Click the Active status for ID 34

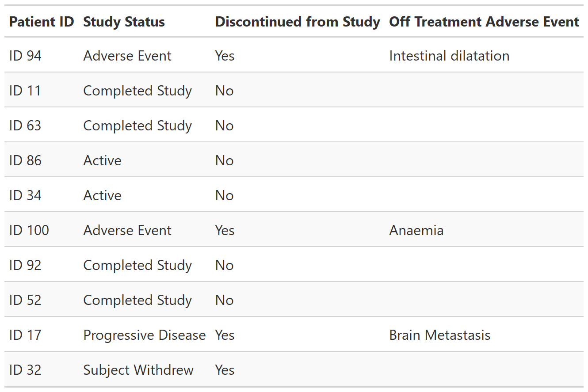pyautogui.click(x=102, y=195)
